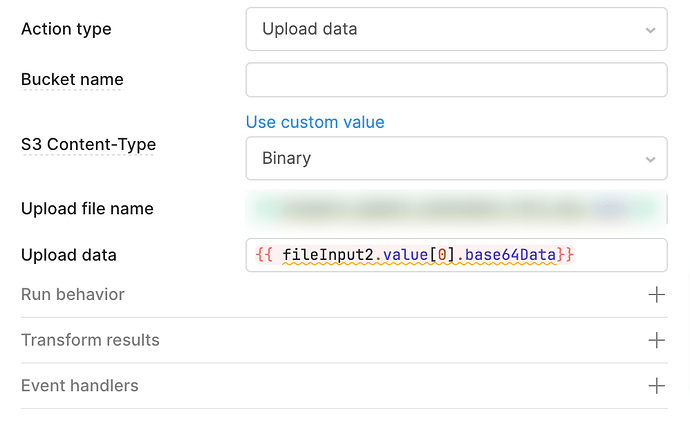This screenshot has width=690, height=430.
Task: Click the Action type chevron arrow
Action: tap(650, 30)
